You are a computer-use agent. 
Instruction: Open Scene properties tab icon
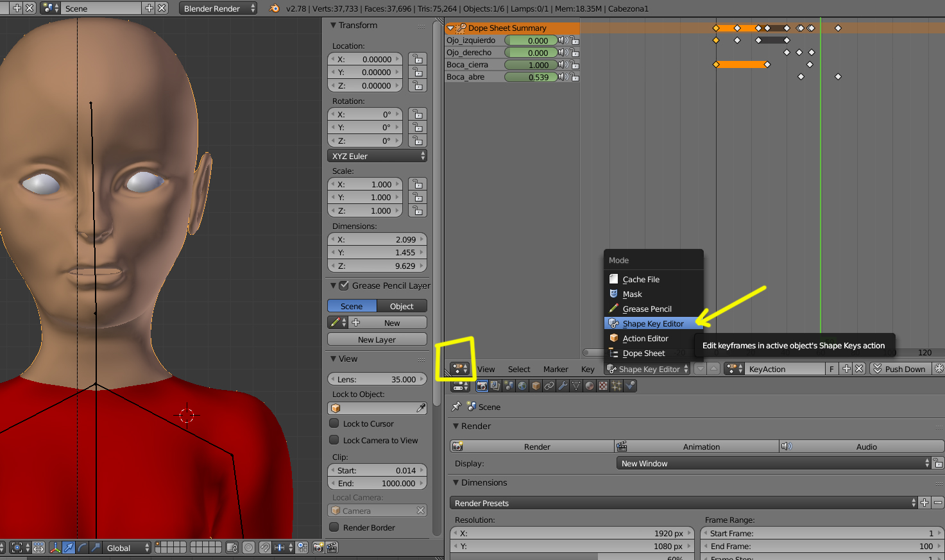(509, 386)
